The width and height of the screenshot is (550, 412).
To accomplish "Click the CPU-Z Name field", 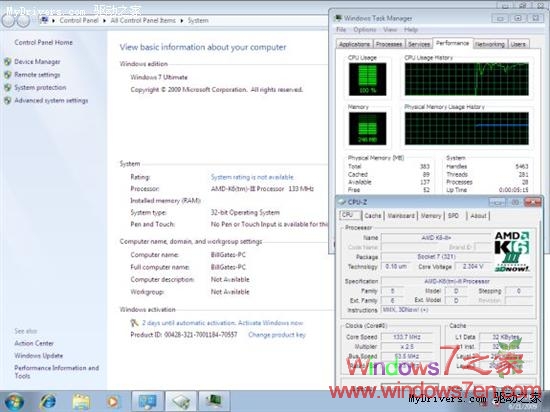I will tap(436, 238).
